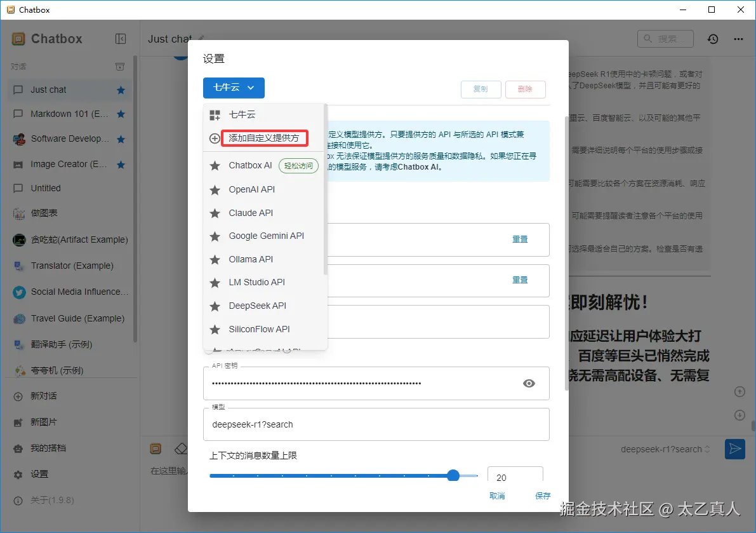The height and width of the screenshot is (533, 756).
Task: Click the plus-circle icon for custom provider
Action: (215, 138)
